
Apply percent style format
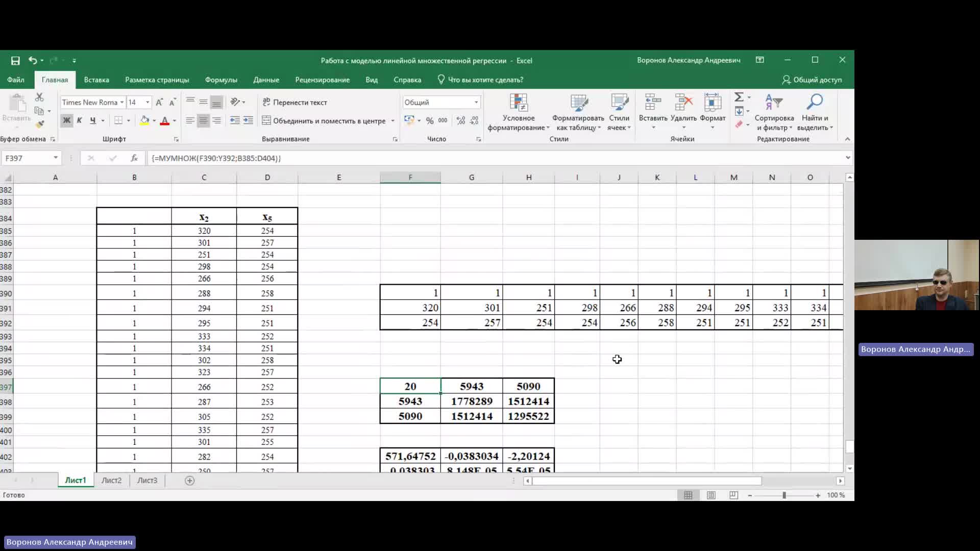430,120
